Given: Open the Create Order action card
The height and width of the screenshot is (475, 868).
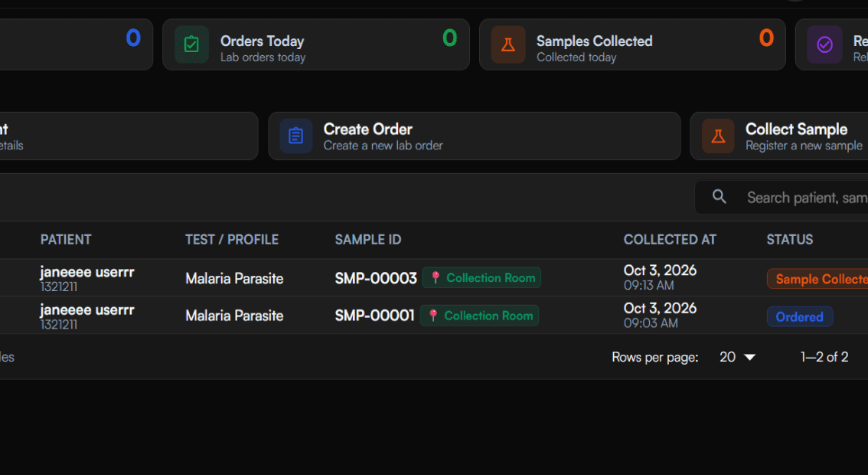Looking at the screenshot, I should pos(475,136).
